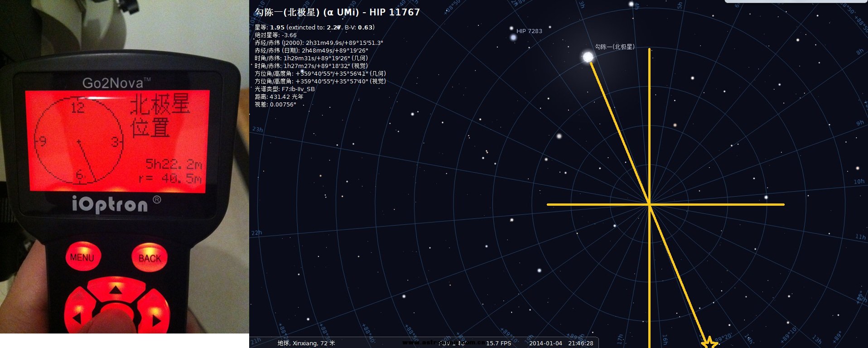
Task: Click the BACK button on the hand controller
Action: (149, 258)
